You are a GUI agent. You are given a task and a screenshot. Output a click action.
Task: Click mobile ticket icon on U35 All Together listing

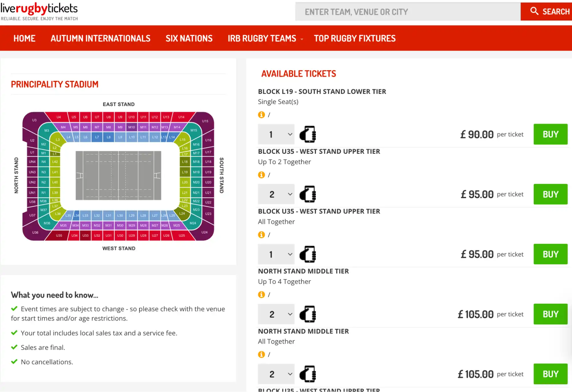(x=308, y=254)
